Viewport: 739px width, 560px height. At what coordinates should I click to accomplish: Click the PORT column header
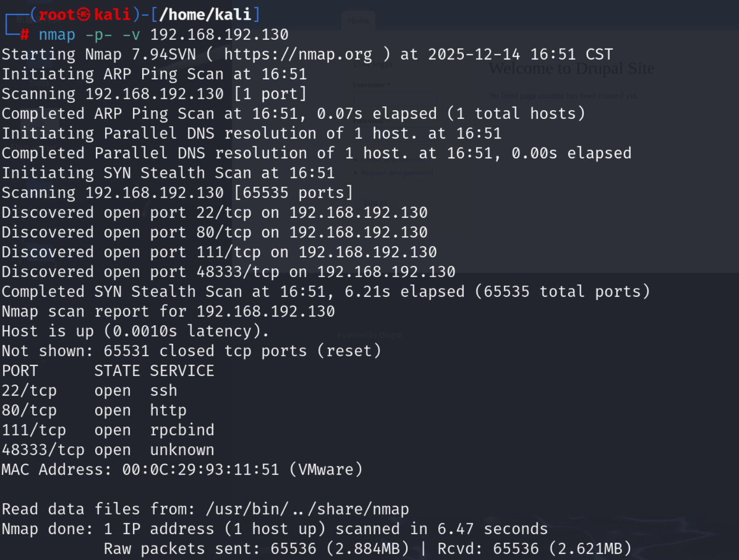tap(20, 371)
